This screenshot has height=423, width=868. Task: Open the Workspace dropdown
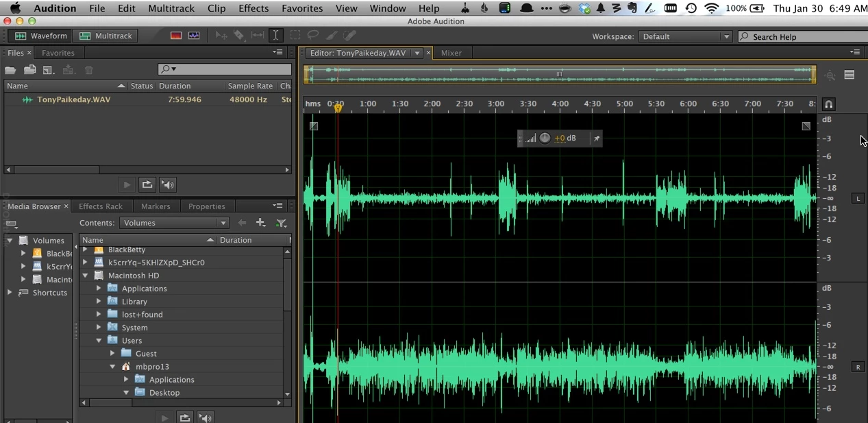685,36
